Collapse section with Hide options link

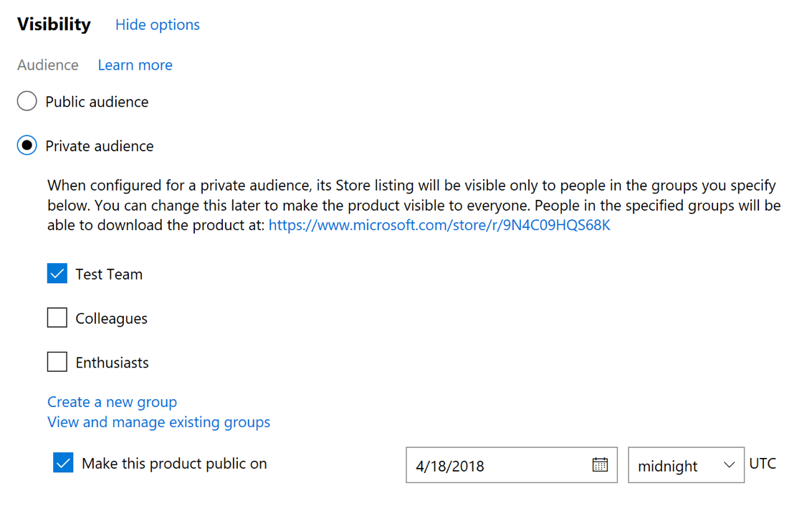[x=158, y=24]
